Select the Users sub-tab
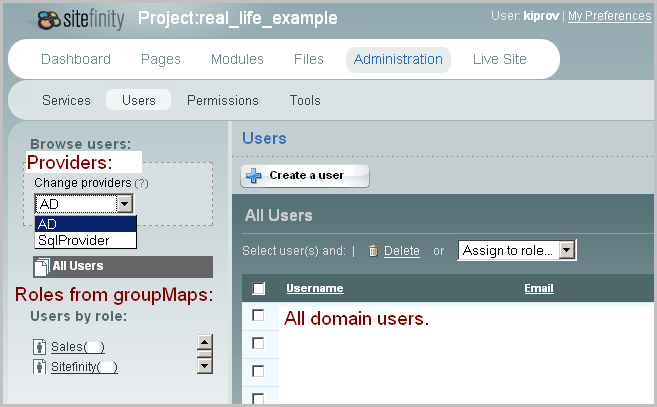657x407 pixels. coord(139,100)
